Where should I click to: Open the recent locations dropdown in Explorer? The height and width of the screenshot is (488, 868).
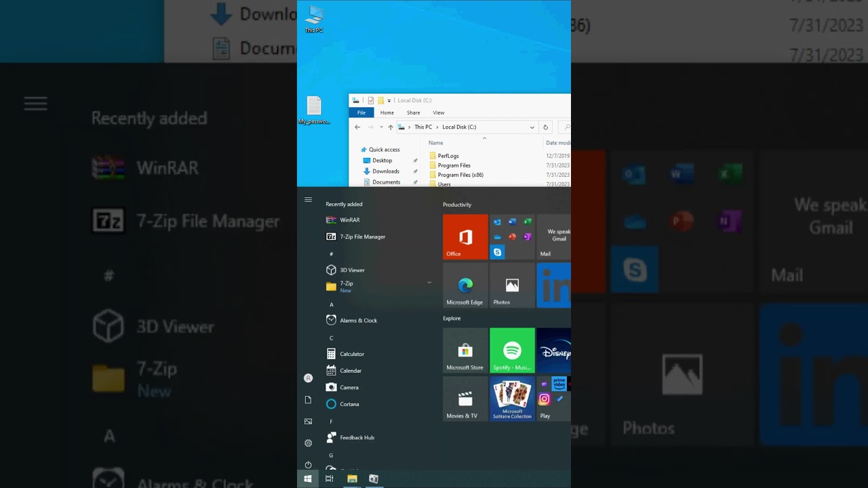tap(381, 127)
